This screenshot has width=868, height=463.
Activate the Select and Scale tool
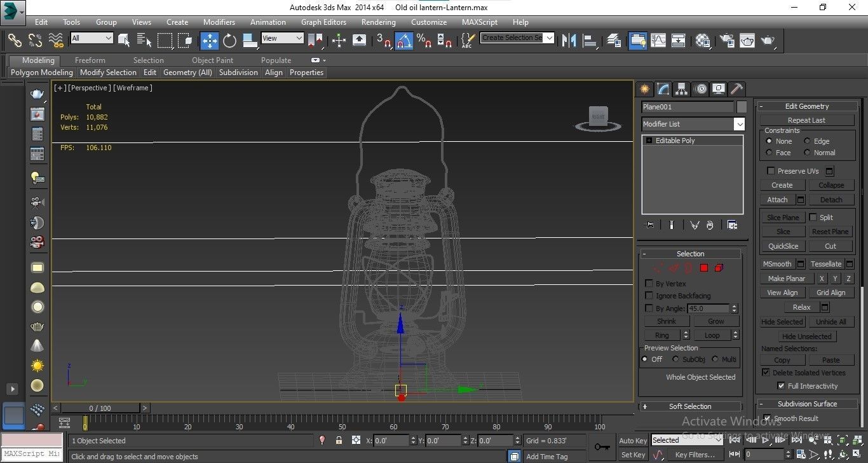tap(250, 40)
